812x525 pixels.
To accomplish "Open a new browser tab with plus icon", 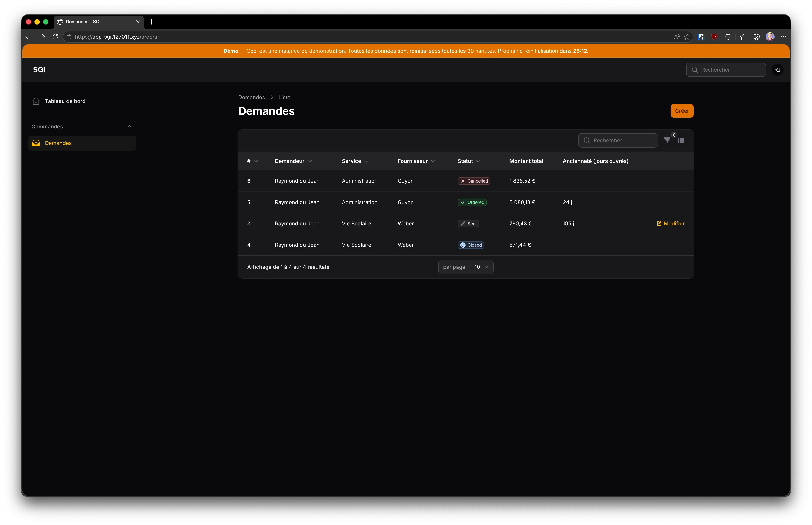I will [151, 22].
